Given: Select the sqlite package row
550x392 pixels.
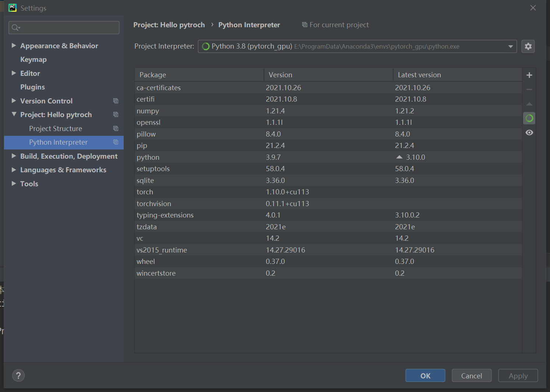Looking at the screenshot, I should (x=328, y=180).
